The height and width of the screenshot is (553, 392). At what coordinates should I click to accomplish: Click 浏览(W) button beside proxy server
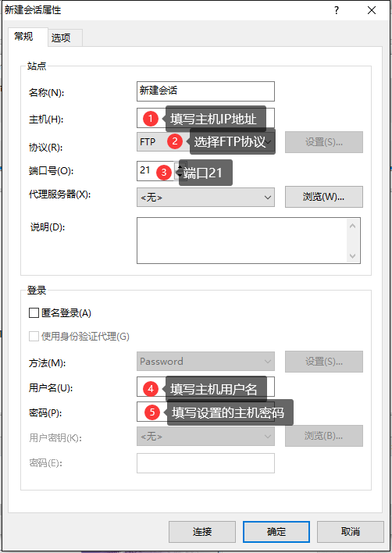pos(323,197)
